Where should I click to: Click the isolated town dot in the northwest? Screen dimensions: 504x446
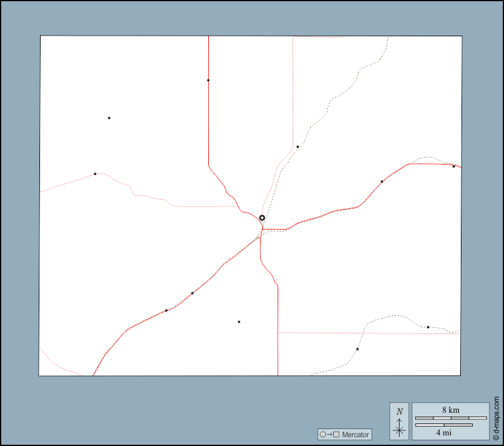click(x=109, y=118)
